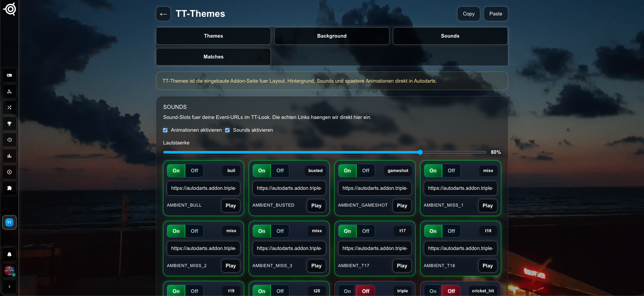Click the busted tag label
Screen dimensions: 644x296
pyautogui.click(x=315, y=171)
